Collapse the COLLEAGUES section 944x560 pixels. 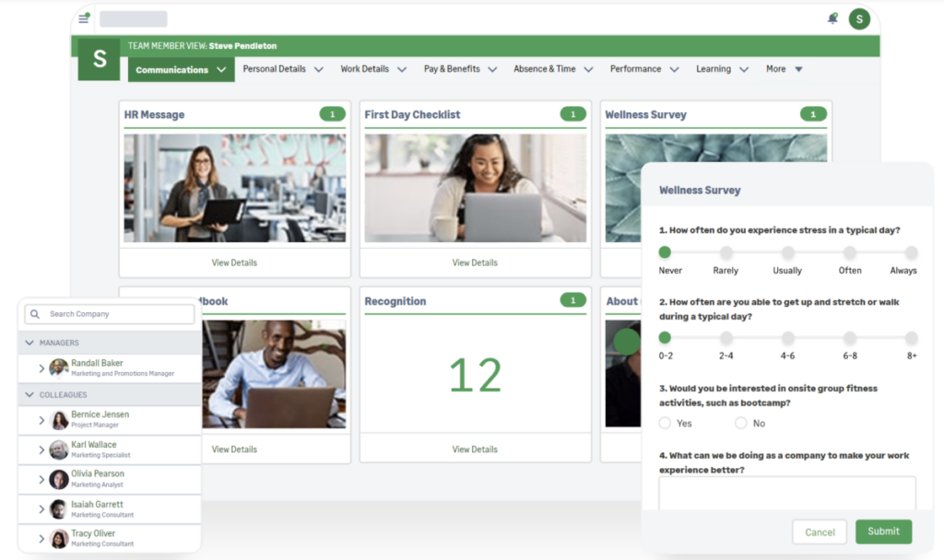(29, 394)
